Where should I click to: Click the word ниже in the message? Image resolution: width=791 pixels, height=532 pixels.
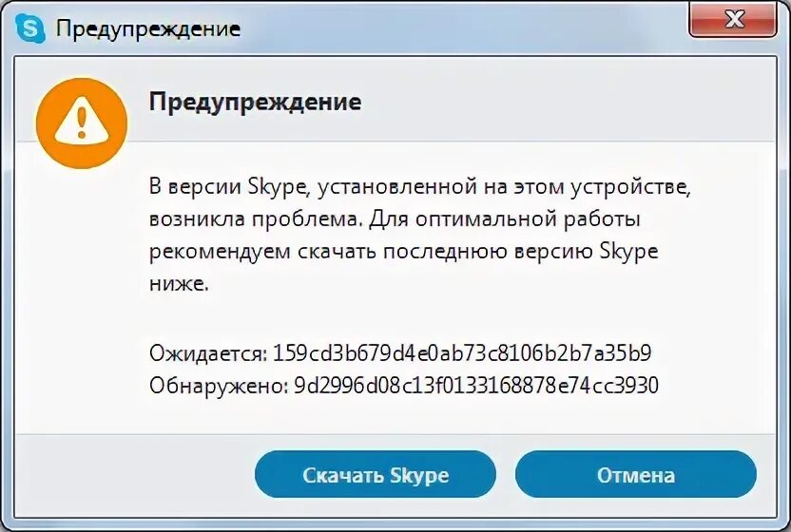[x=178, y=283]
